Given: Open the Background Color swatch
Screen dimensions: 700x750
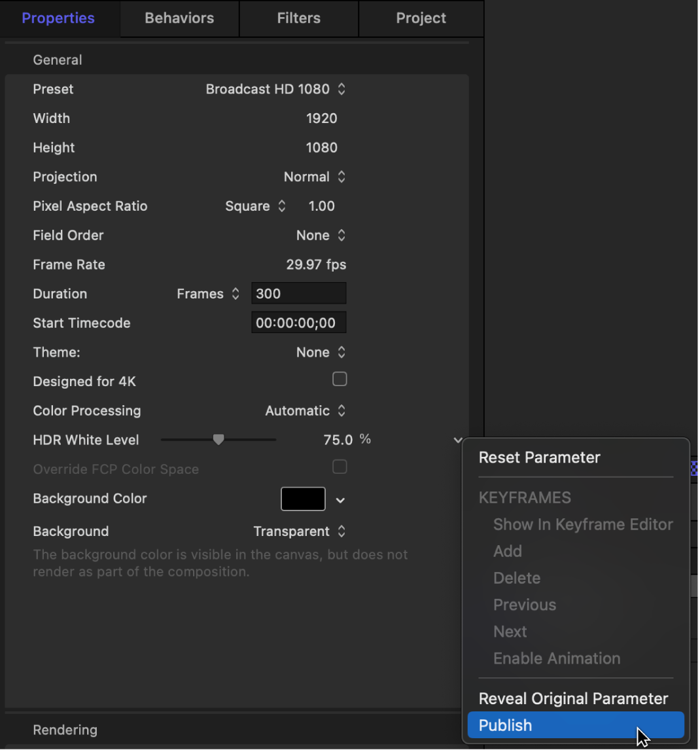Looking at the screenshot, I should click(303, 499).
